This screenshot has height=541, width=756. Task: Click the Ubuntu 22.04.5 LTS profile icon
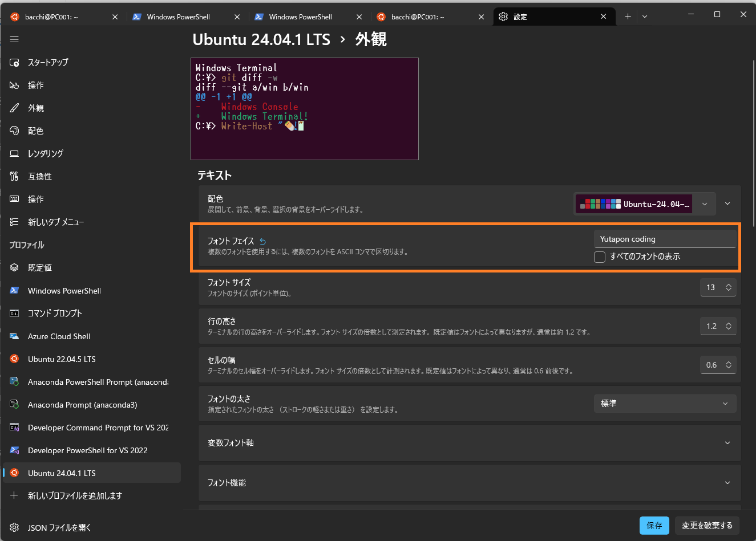click(x=14, y=359)
